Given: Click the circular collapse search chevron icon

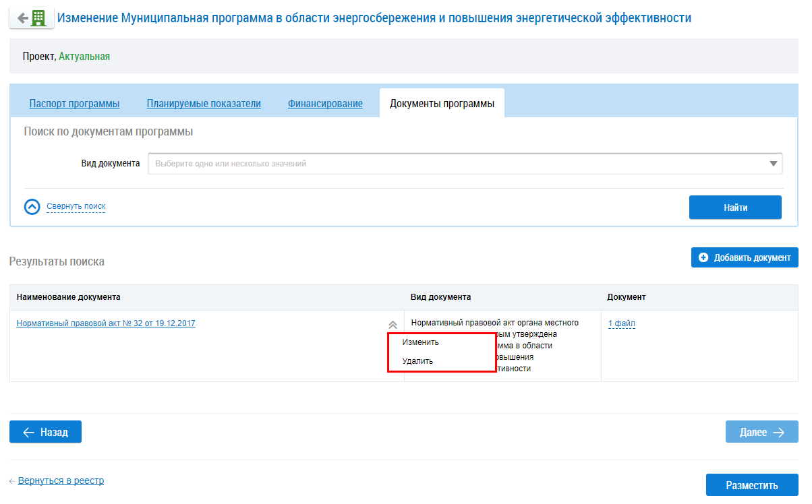Looking at the screenshot, I should [x=32, y=207].
